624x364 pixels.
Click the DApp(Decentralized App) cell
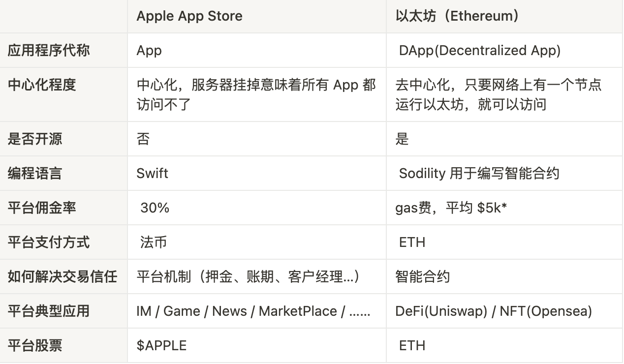click(480, 51)
